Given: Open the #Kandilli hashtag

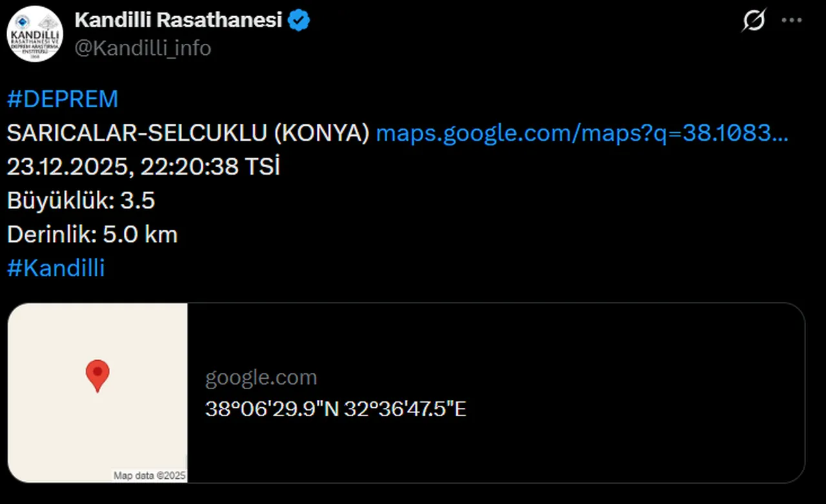Looking at the screenshot, I should [55, 268].
